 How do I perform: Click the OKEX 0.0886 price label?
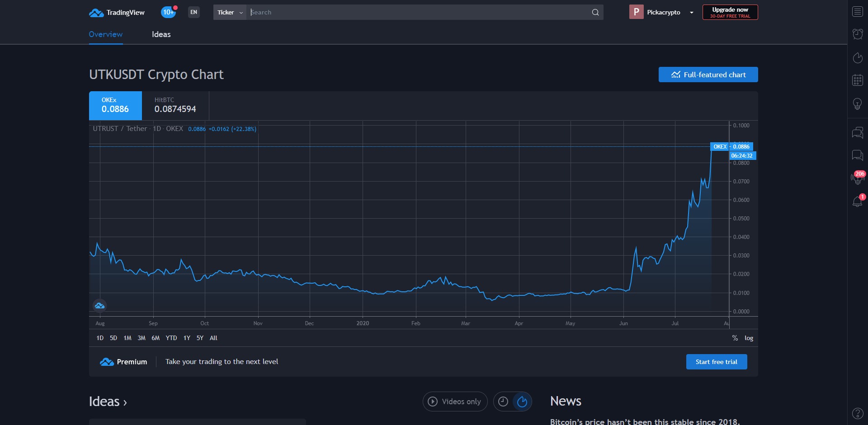(x=731, y=146)
